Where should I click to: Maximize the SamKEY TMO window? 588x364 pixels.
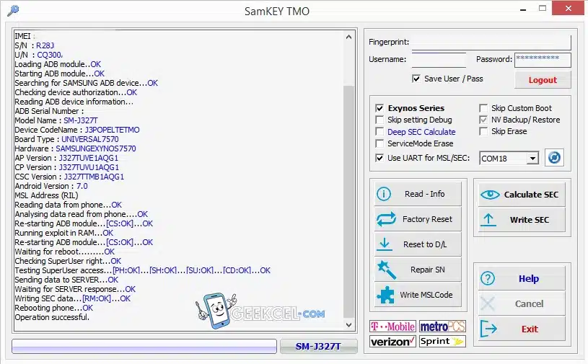click(x=543, y=8)
